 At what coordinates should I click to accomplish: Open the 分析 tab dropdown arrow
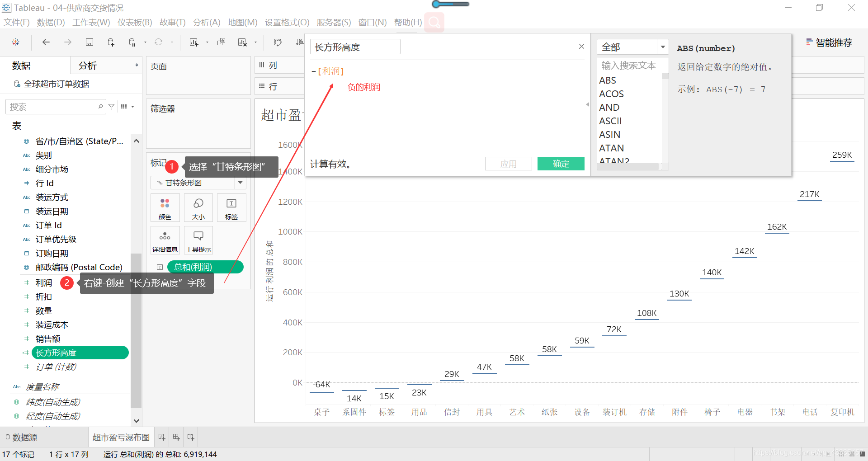tap(137, 66)
